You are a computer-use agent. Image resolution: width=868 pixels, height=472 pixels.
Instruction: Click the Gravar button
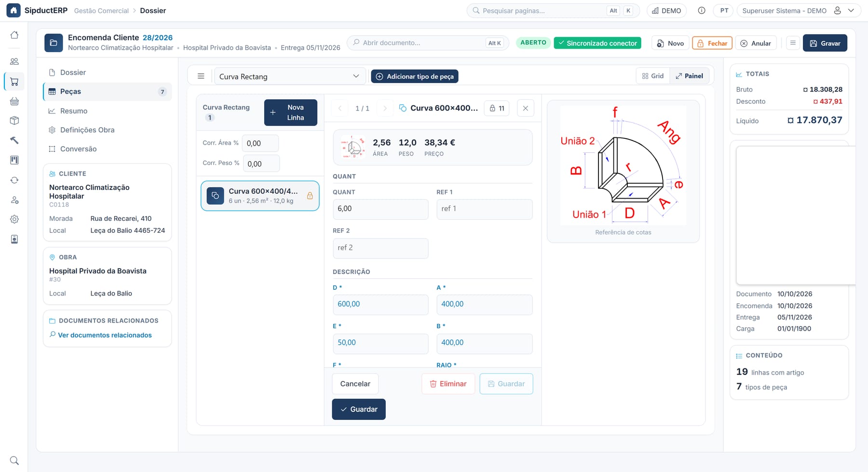coord(825,43)
